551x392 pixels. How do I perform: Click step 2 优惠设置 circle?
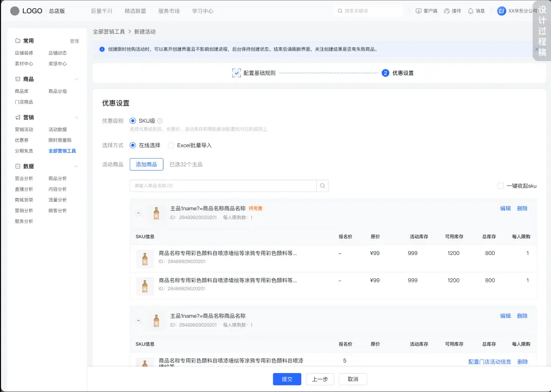tap(385, 73)
